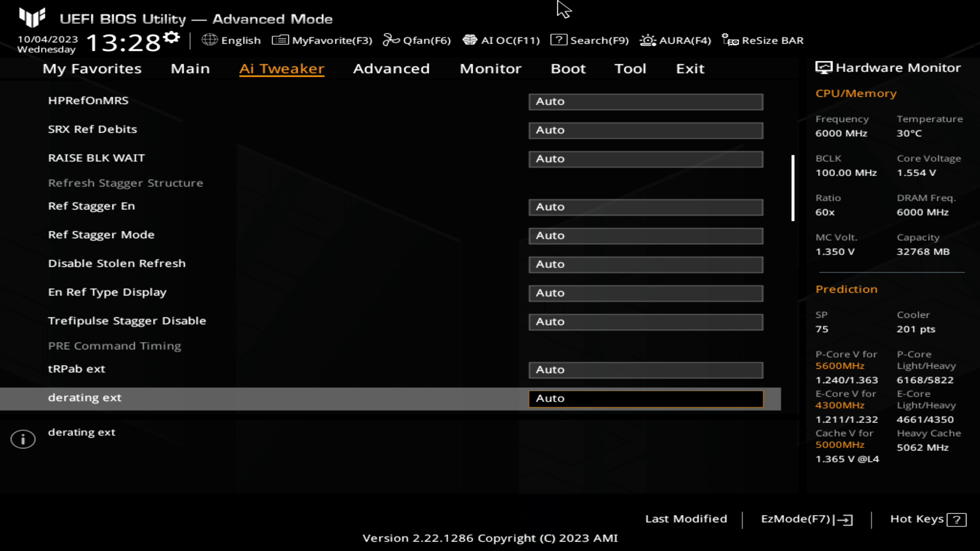Toggle tRPab ext Auto setting
The width and height of the screenshot is (980, 551).
click(646, 369)
